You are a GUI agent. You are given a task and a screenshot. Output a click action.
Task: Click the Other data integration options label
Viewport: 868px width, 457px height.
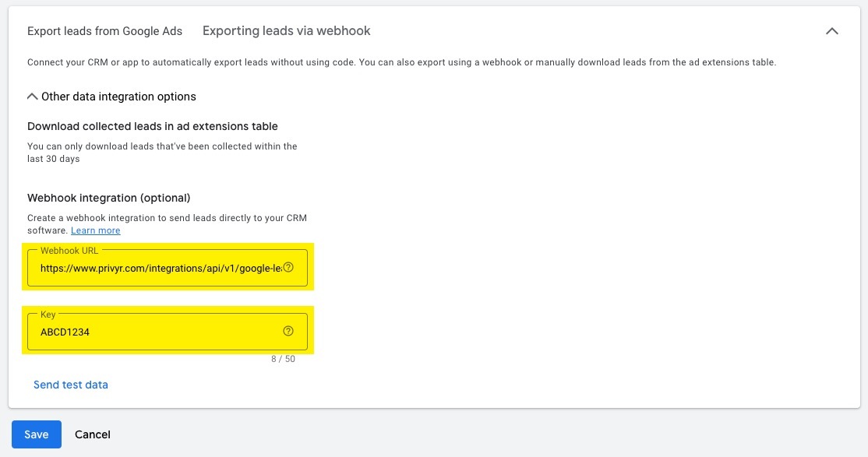118,97
